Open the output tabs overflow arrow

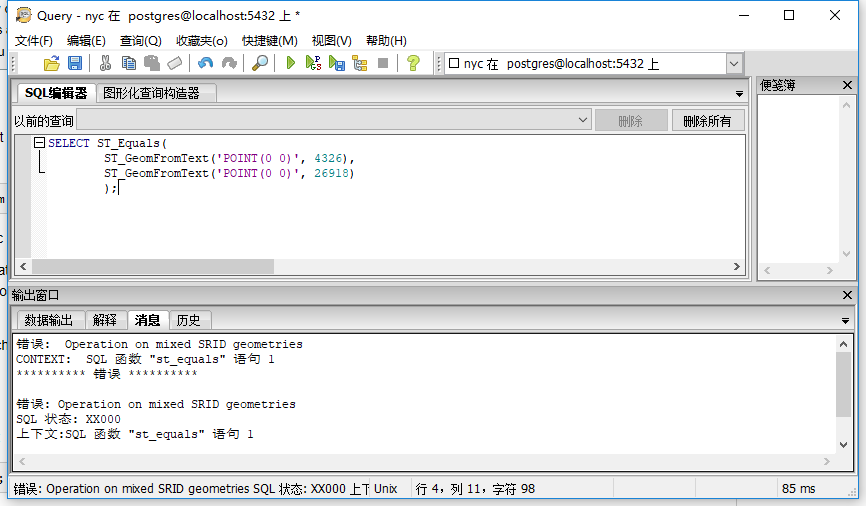pos(845,320)
